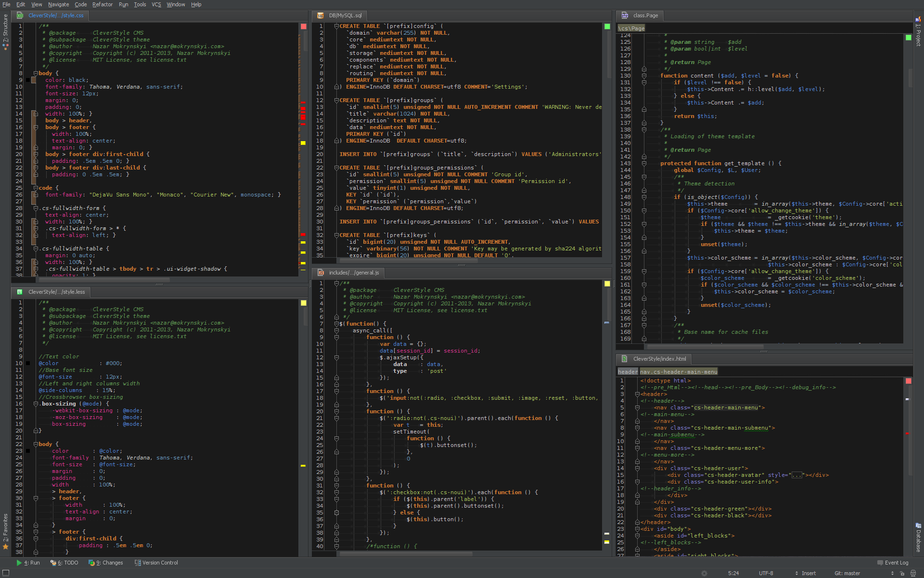This screenshot has width=924, height=578.
Task: Open the Database tool window sidebar button
Action: 918,538
